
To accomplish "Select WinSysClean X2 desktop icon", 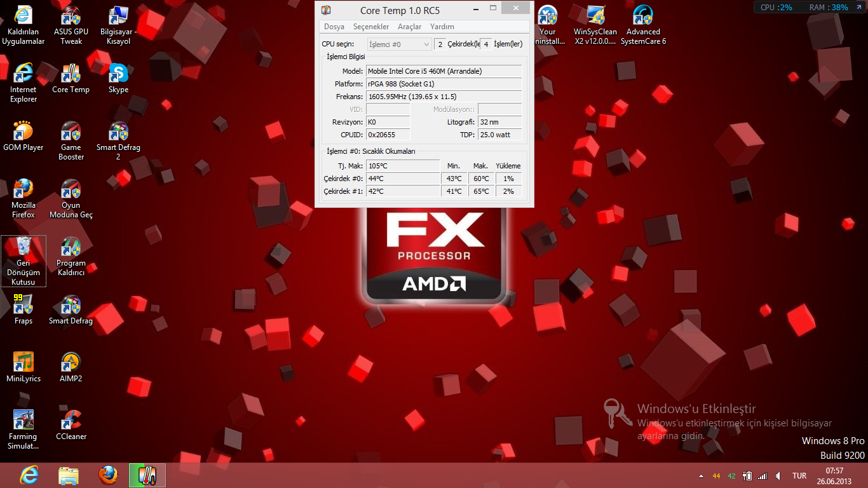I will pos(595,25).
